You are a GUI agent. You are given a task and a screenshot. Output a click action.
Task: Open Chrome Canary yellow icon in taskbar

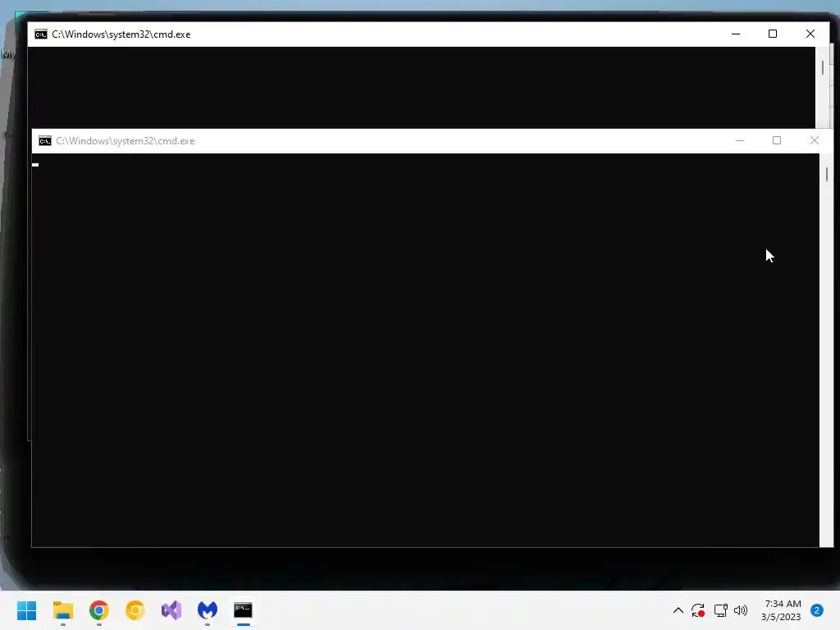point(135,610)
